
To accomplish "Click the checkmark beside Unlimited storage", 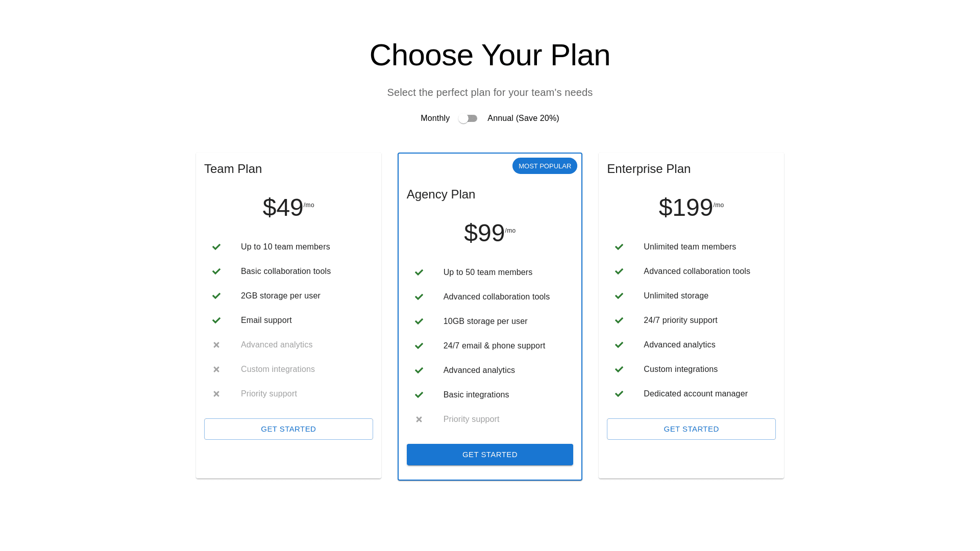I will coord(619,296).
